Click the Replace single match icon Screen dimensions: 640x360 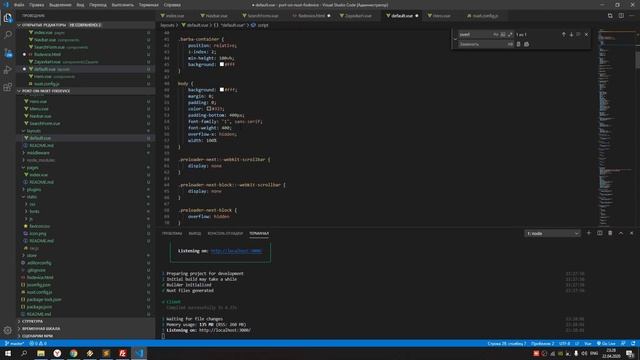click(x=518, y=44)
